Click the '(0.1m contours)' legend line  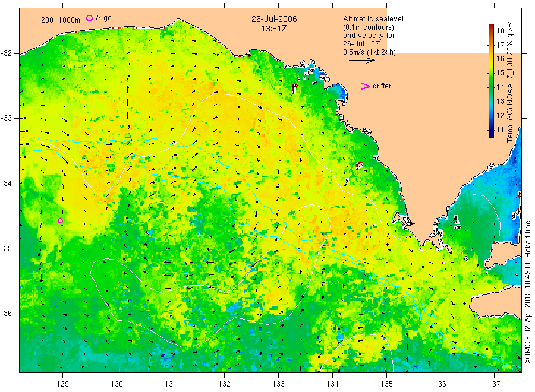tap(369, 27)
